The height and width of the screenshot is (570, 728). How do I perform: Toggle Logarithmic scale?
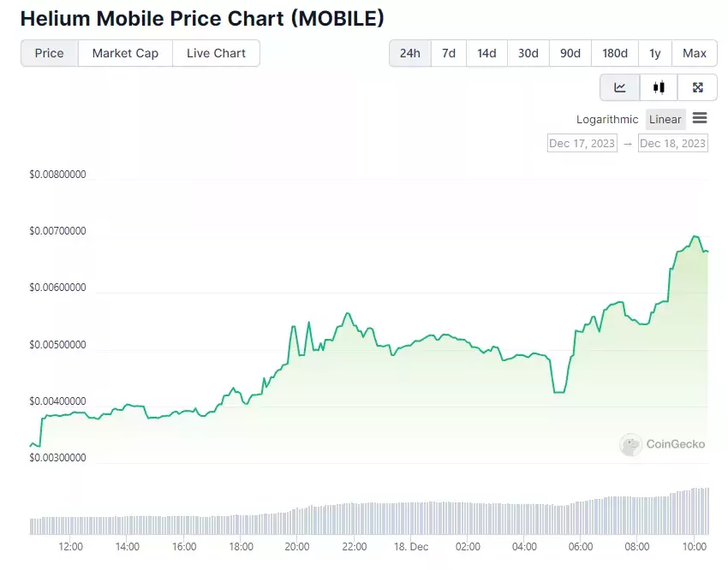tap(607, 119)
